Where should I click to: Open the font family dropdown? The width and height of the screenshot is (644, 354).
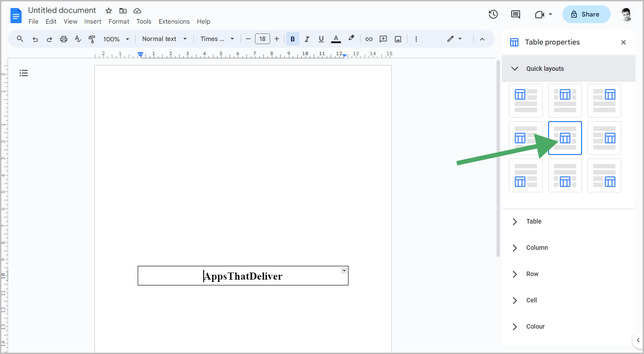coord(217,39)
